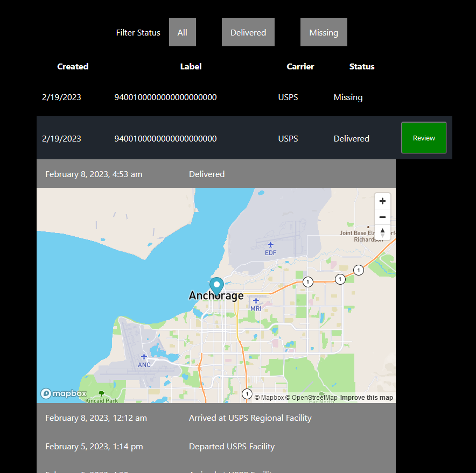Viewport: 476px width, 473px height.
Task: Click USPS carrier in Missing row
Action: 288,97
